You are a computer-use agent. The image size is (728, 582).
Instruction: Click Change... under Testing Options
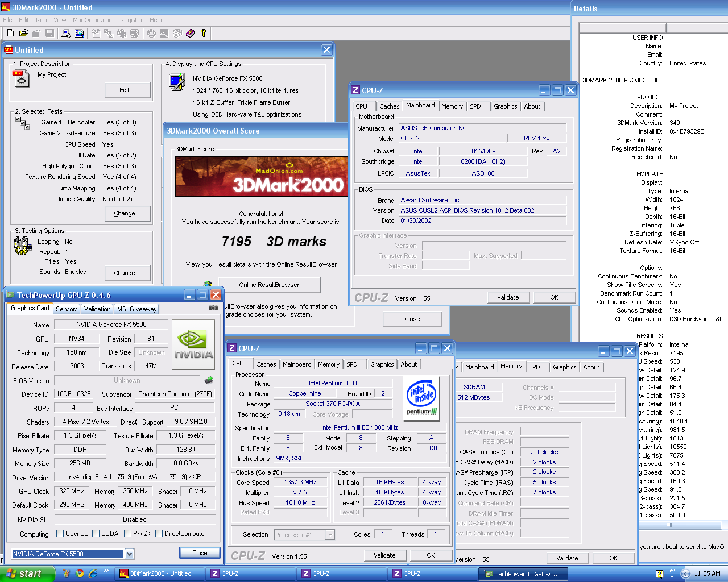(127, 273)
